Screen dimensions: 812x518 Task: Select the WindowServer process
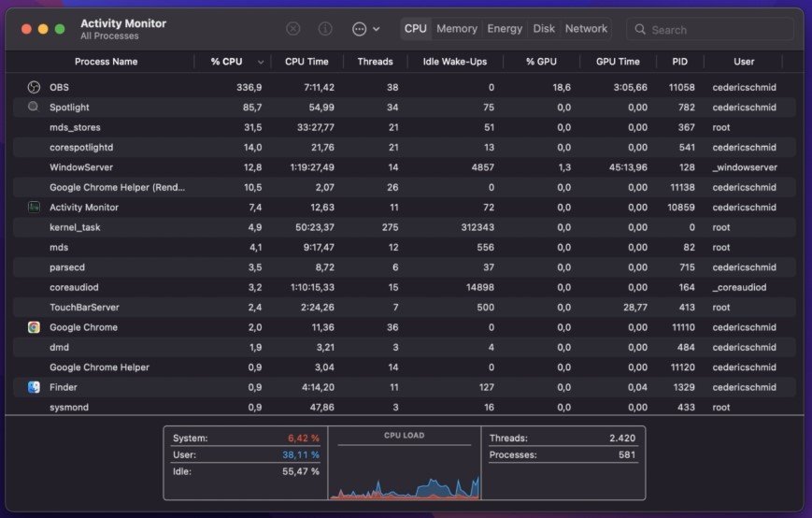(x=81, y=167)
